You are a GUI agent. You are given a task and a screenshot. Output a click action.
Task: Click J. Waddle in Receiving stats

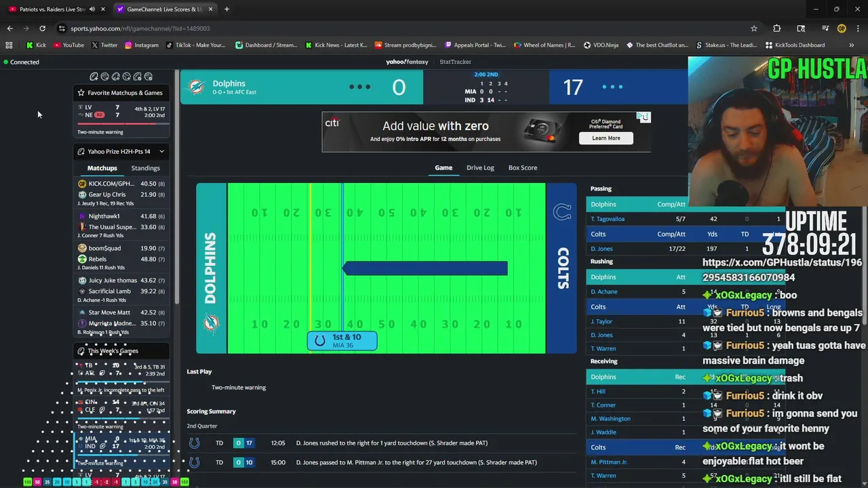tap(604, 432)
